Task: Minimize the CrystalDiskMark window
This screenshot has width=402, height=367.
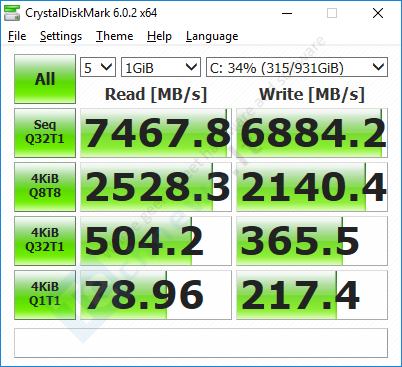Action: (287, 13)
